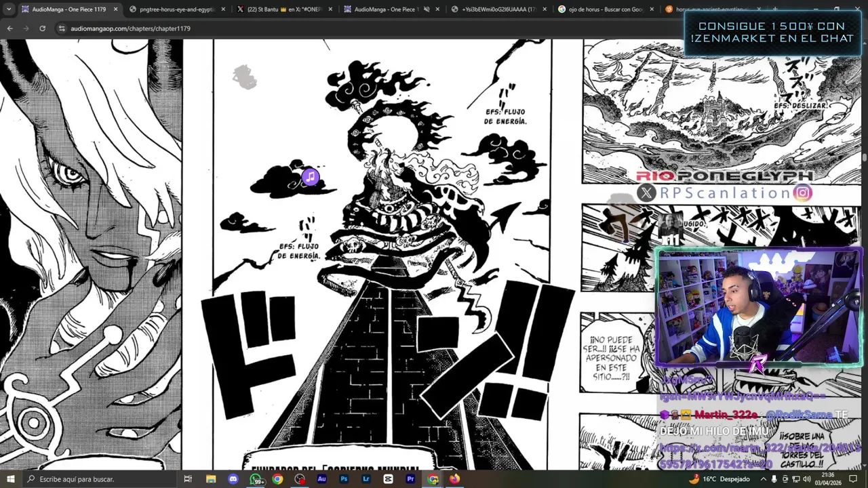Close the pngtree-horus-eye tab
The height and width of the screenshot is (488, 868).
[223, 9]
